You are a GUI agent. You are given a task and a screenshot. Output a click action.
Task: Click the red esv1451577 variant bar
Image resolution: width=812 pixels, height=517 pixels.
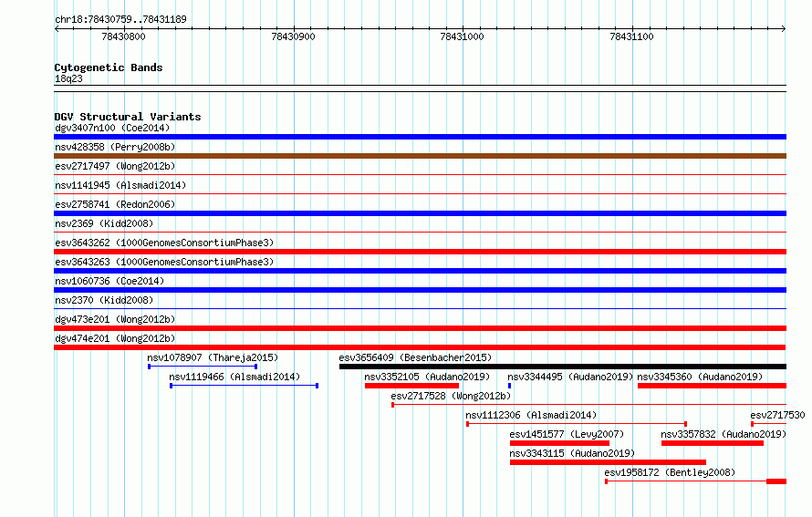pyautogui.click(x=560, y=443)
